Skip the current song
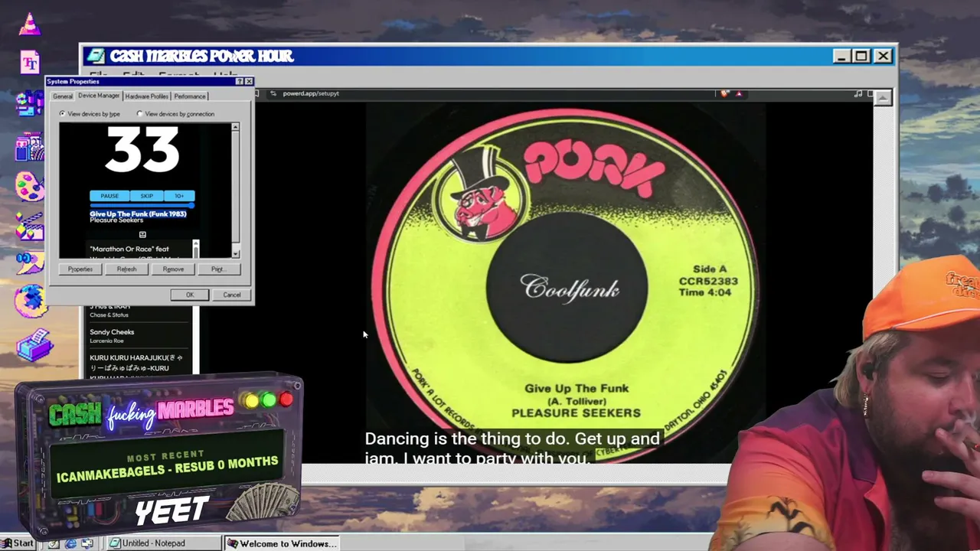 (x=146, y=196)
